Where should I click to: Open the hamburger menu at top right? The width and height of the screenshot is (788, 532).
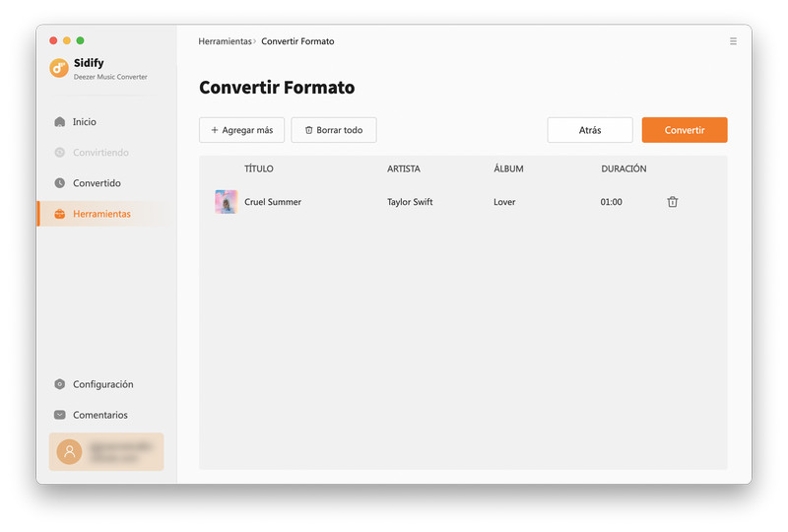[733, 41]
